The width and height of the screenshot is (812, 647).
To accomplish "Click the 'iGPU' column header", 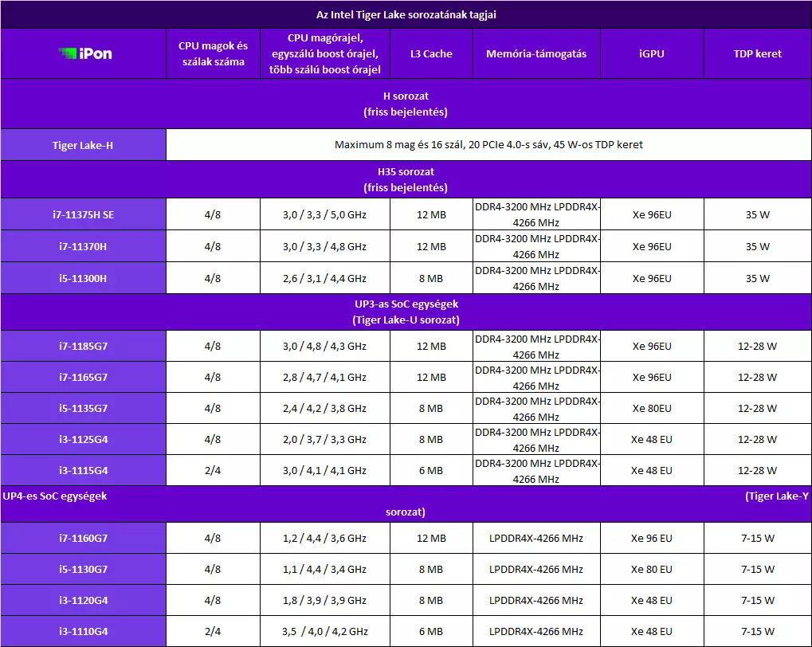I will (x=652, y=53).
